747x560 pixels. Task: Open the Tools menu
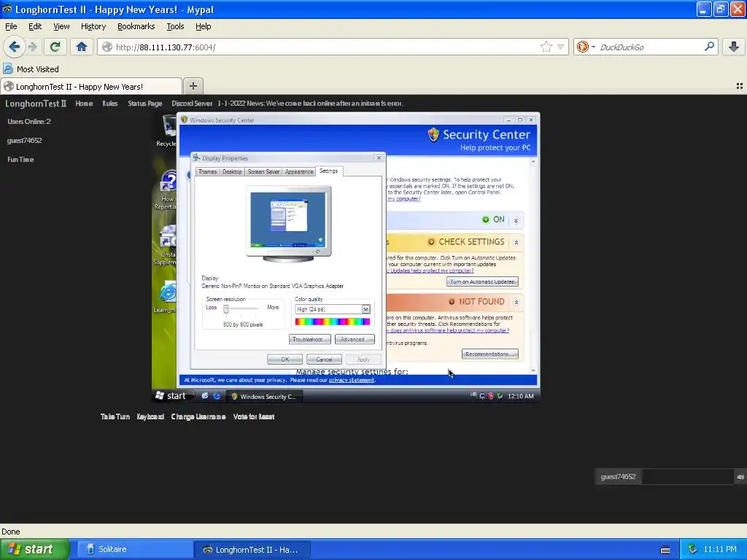coord(175,26)
